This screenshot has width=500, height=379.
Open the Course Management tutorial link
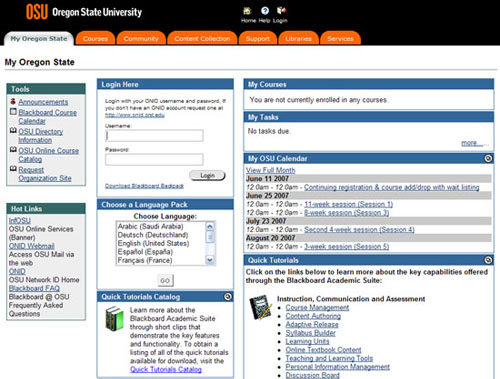[x=317, y=307]
